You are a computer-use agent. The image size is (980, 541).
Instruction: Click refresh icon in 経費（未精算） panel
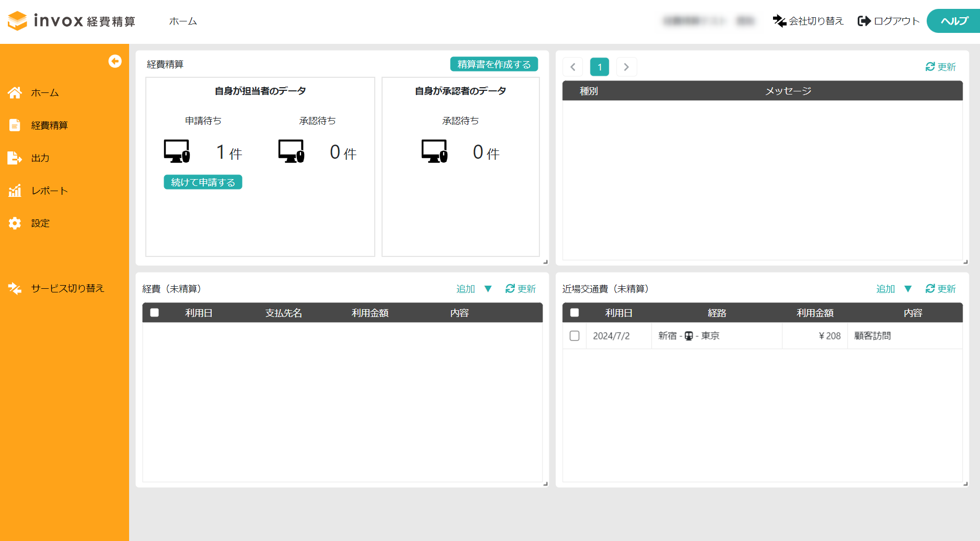(x=510, y=288)
